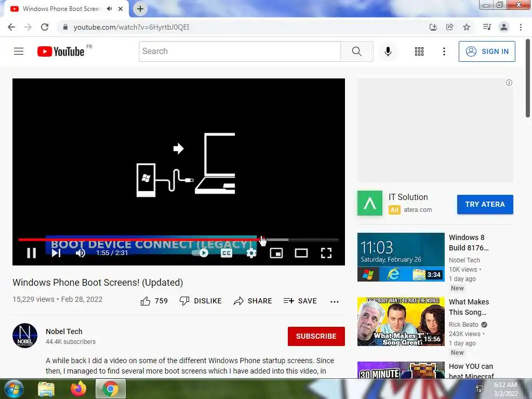
Task: Skip to the next video
Action: [56, 253]
